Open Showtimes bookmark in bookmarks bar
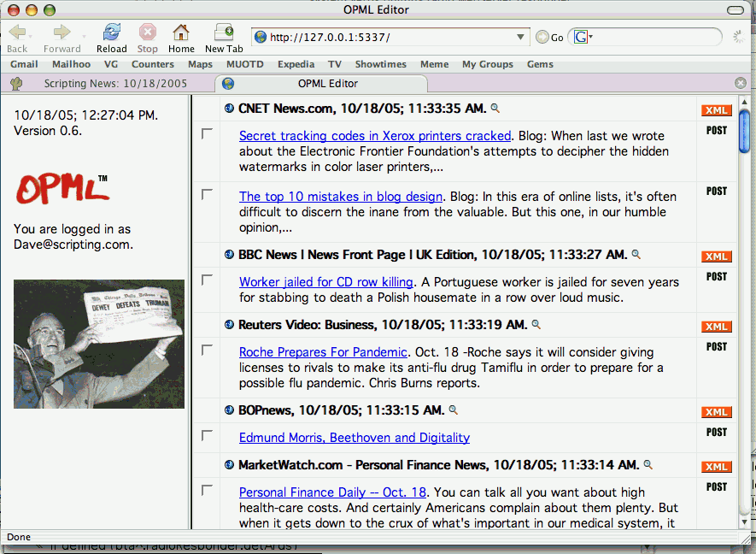This screenshot has width=756, height=554. (380, 64)
